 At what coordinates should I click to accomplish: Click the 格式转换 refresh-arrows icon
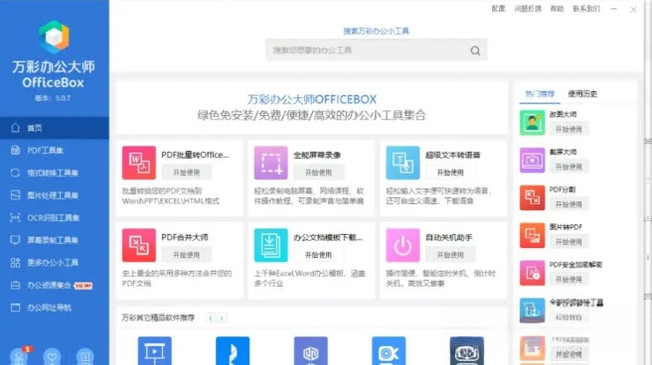[15, 173]
